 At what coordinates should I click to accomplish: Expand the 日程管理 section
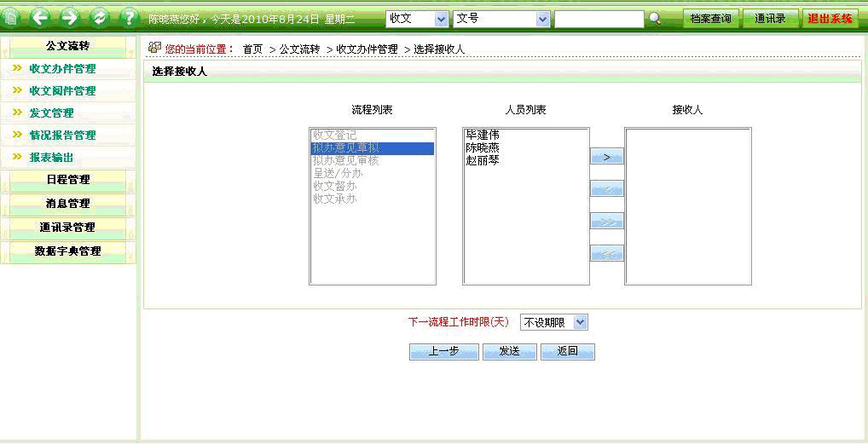pos(67,180)
